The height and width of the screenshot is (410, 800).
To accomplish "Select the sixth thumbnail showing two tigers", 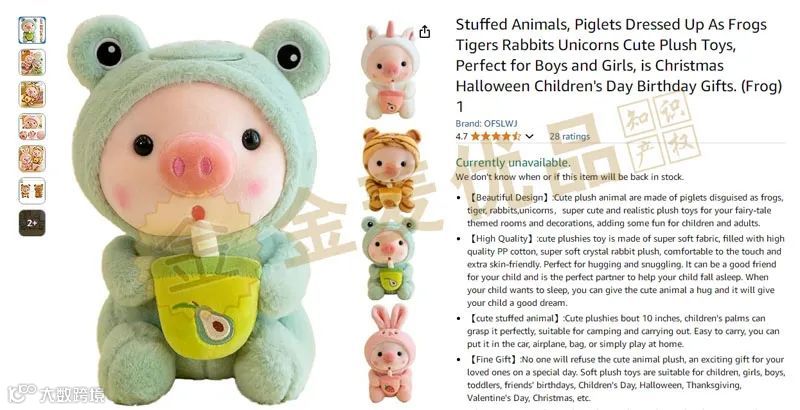I will coord(32,191).
